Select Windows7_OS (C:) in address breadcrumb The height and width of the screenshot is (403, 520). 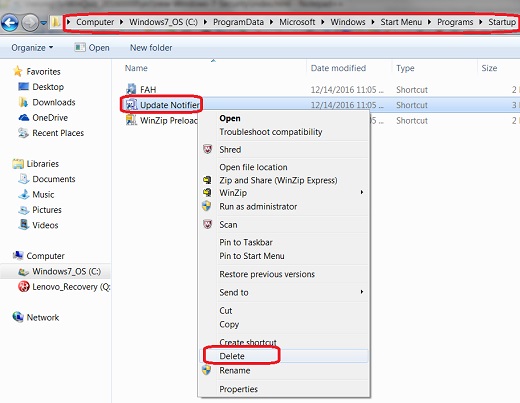coord(163,22)
